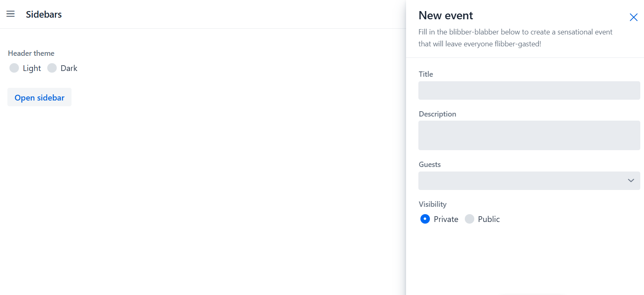The image size is (644, 295).
Task: Choose the Private visibility radio button
Action: [425, 219]
